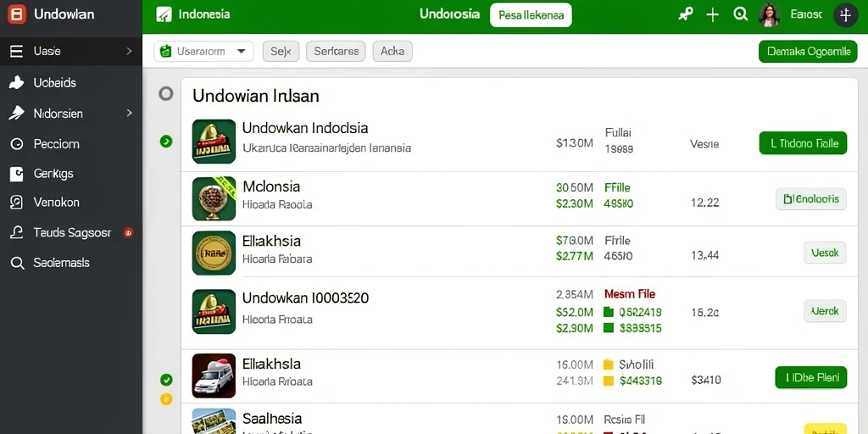Click the dark round plus button top right
The width and height of the screenshot is (868, 434).
[845, 15]
